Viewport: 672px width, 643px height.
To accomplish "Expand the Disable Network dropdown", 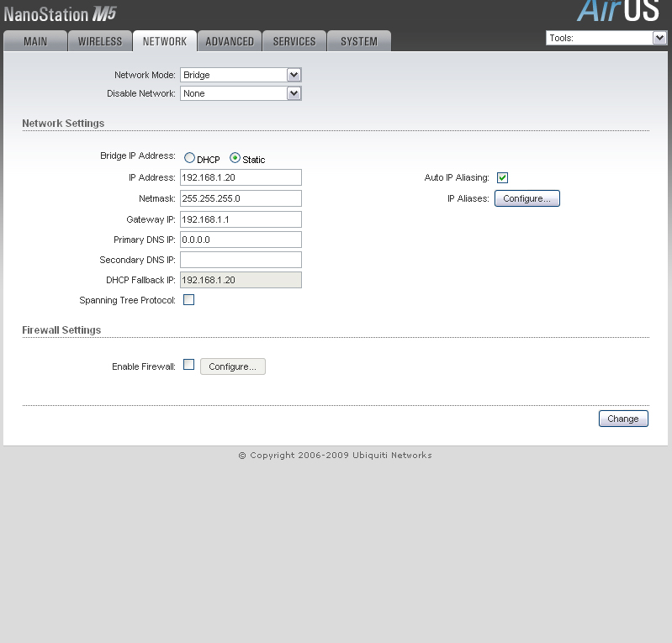I will pos(241,93).
